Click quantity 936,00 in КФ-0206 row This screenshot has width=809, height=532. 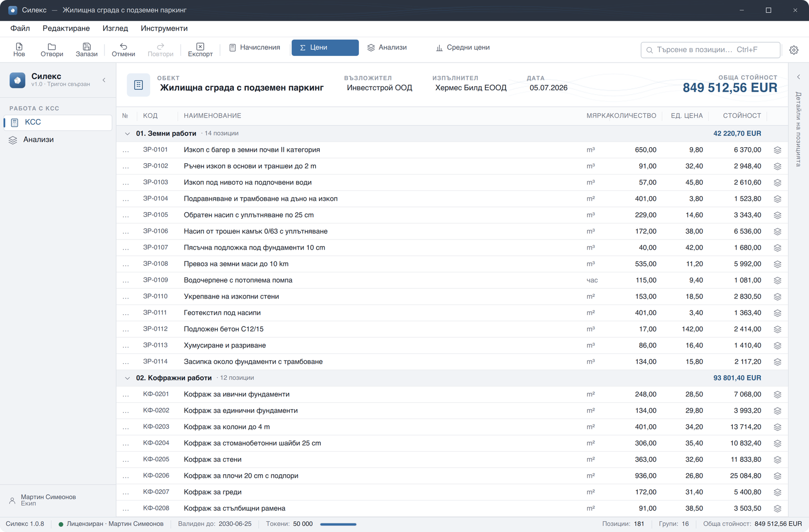pyautogui.click(x=646, y=476)
